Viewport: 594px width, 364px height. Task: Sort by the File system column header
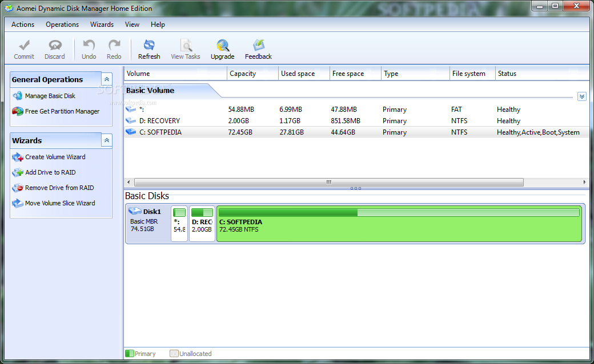click(472, 74)
